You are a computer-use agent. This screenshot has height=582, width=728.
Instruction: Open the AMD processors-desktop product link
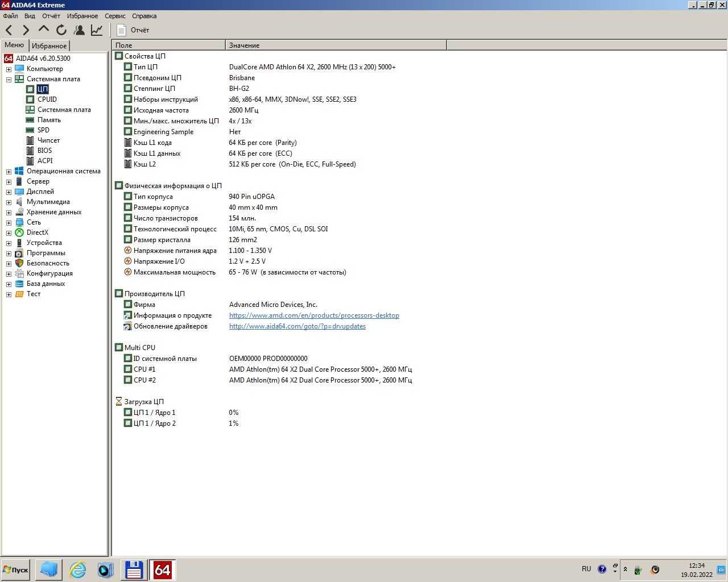(x=314, y=315)
